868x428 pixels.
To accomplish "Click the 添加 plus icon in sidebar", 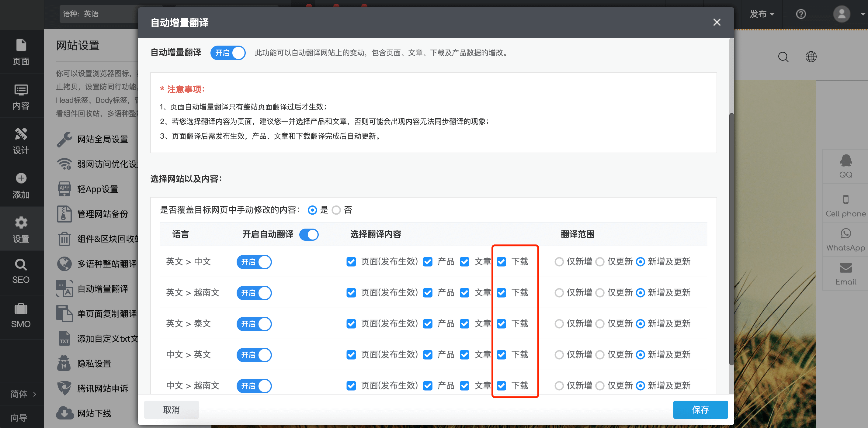I will (21, 178).
